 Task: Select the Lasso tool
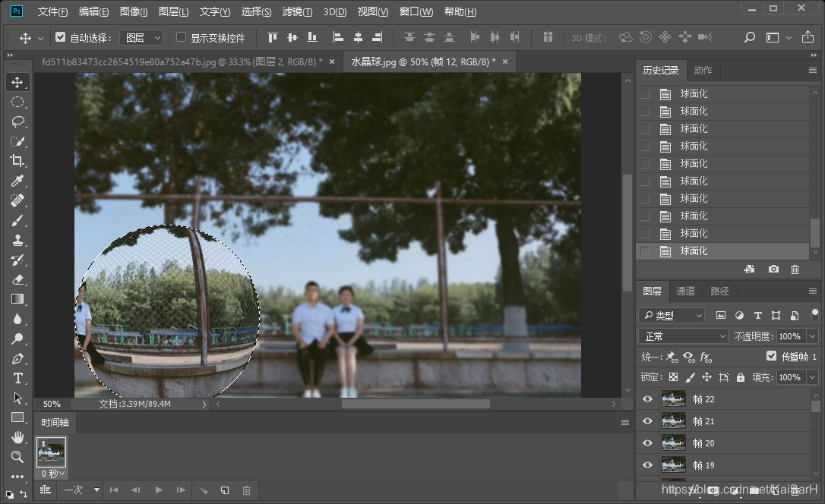(17, 122)
